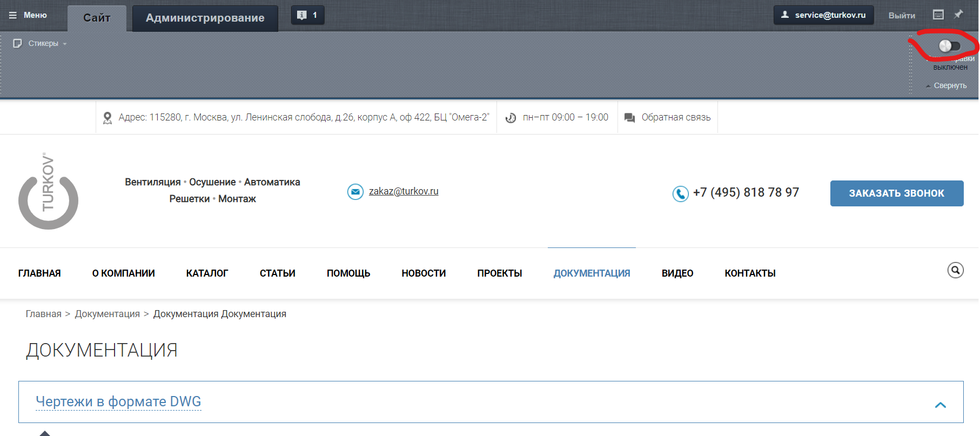
Task: Click the Стикеры note icon
Action: pyautogui.click(x=17, y=43)
